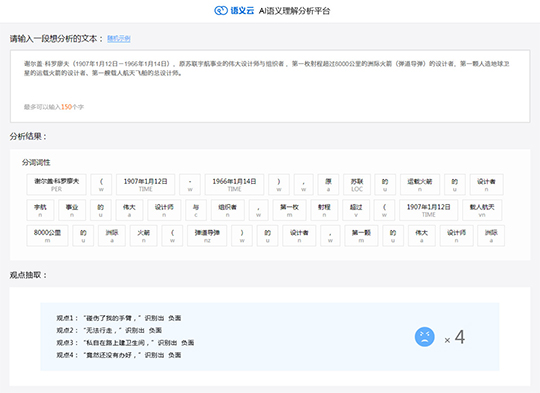Select the 超过 verb token
The height and width of the screenshot is (393, 540).
pos(356,210)
